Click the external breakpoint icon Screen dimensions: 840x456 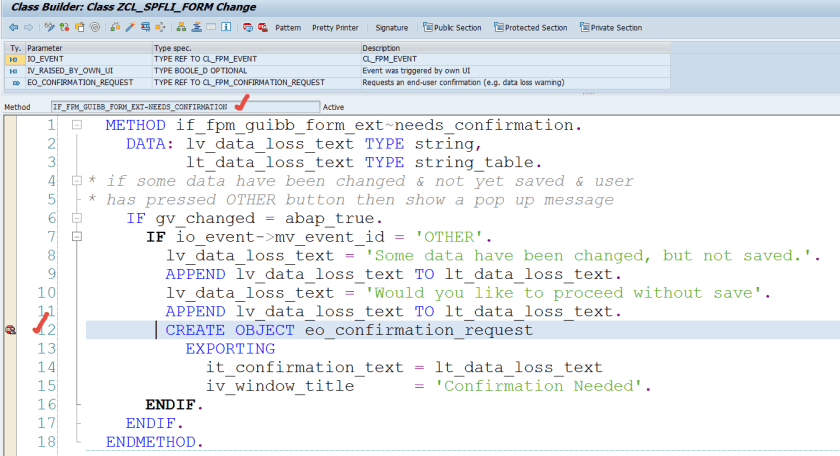coord(262,28)
